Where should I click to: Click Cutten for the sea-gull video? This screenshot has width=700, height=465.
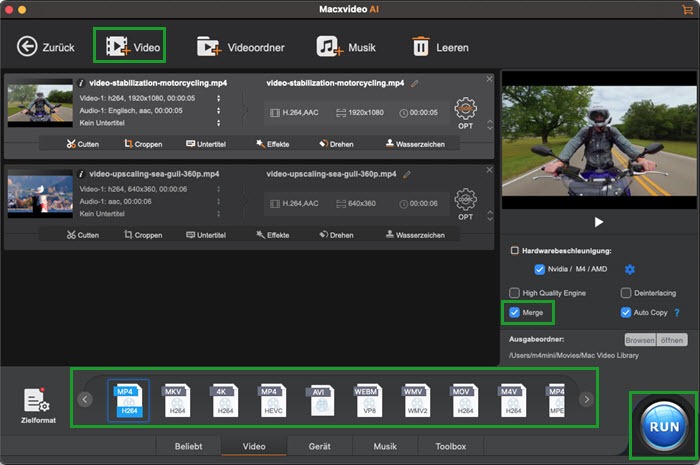coord(83,235)
